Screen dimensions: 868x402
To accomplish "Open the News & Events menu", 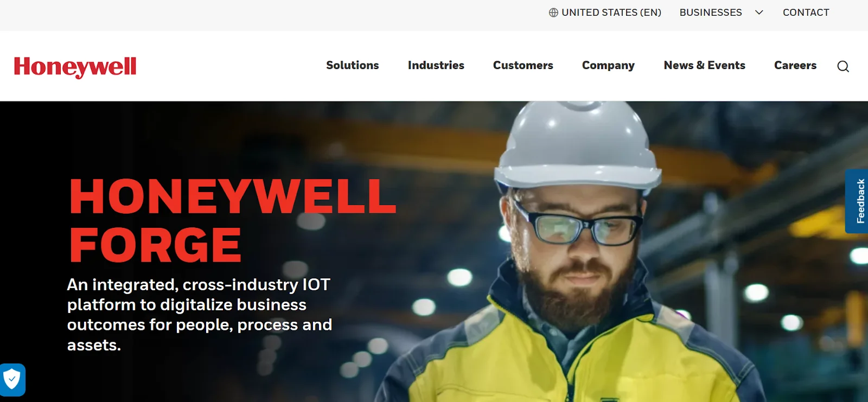I will click(705, 65).
